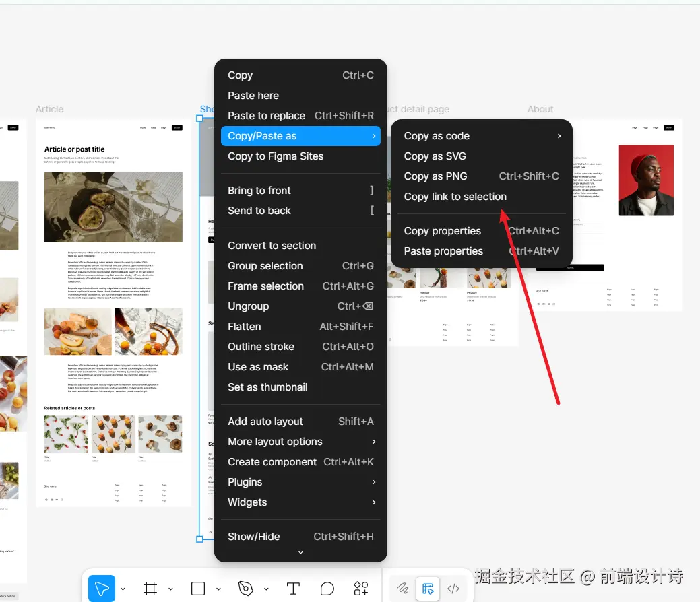700x602 pixels.
Task: Choose Copy as PNG
Action: click(x=481, y=176)
